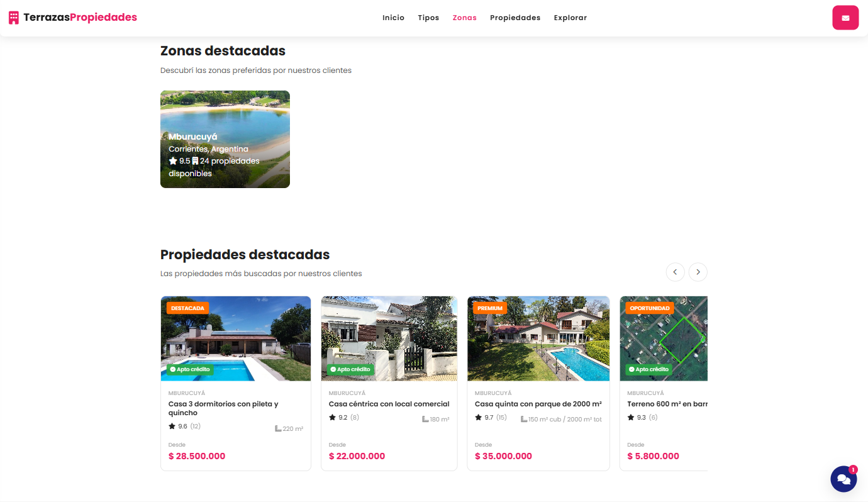Open listing Casa quinta con parque de 2000 m²
This screenshot has height=502, width=868.
(538, 404)
